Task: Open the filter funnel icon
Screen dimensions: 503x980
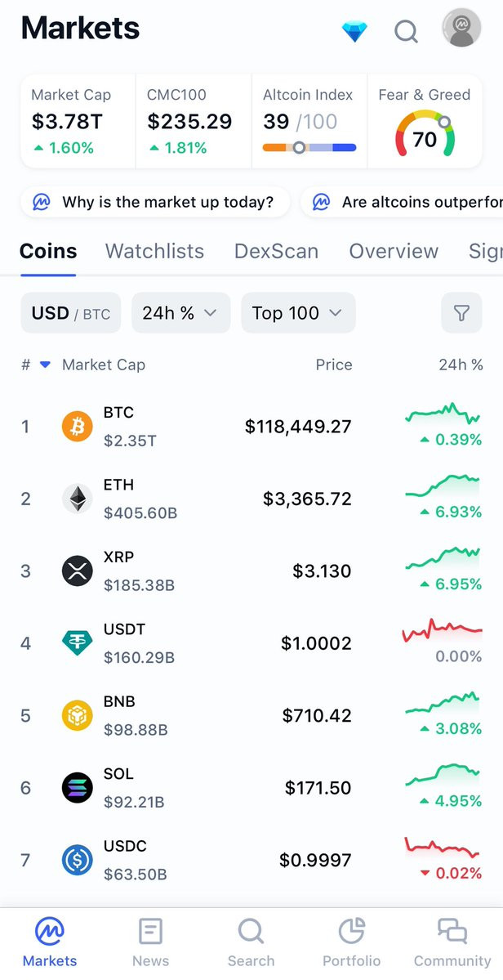Action: pos(461,312)
